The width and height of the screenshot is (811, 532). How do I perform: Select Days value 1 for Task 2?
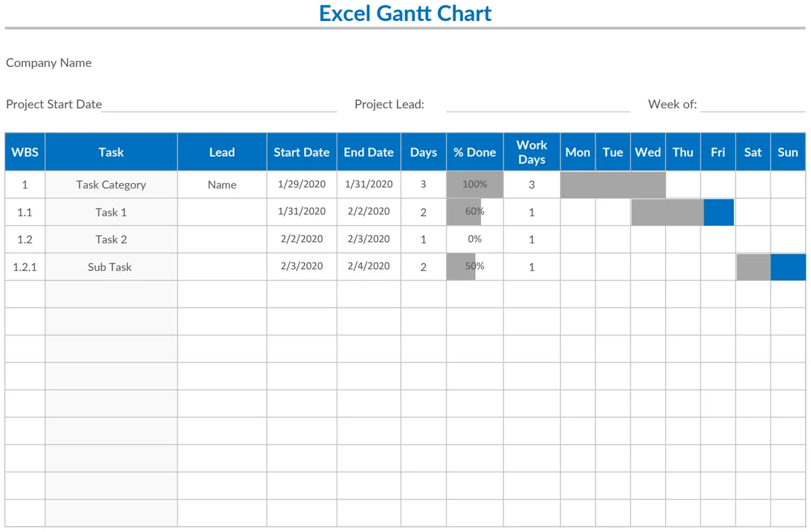[x=423, y=239]
